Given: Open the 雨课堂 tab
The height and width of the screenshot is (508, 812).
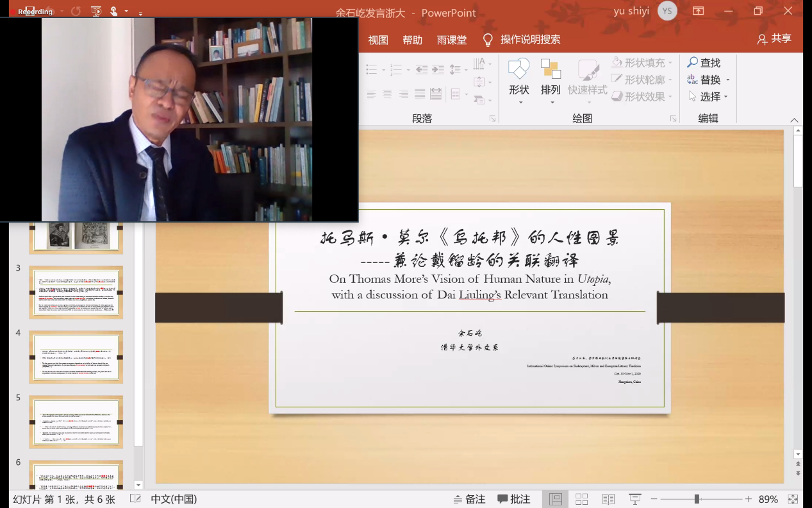Looking at the screenshot, I should (452, 40).
